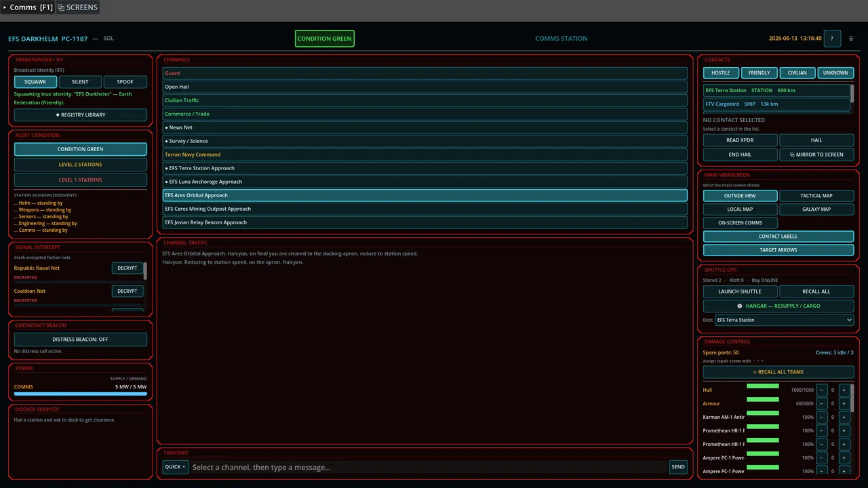Send the typed message
This screenshot has height=488, width=868.
click(x=678, y=467)
